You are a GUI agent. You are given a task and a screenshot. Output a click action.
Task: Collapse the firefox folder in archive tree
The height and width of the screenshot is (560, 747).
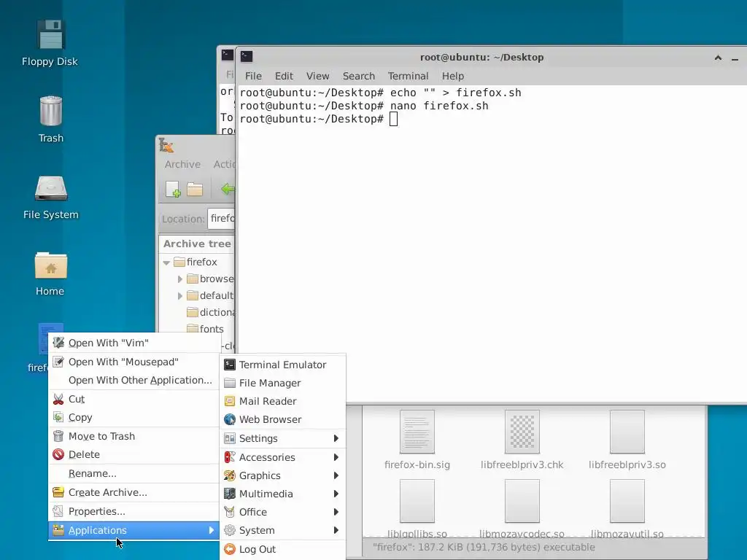[x=166, y=262]
